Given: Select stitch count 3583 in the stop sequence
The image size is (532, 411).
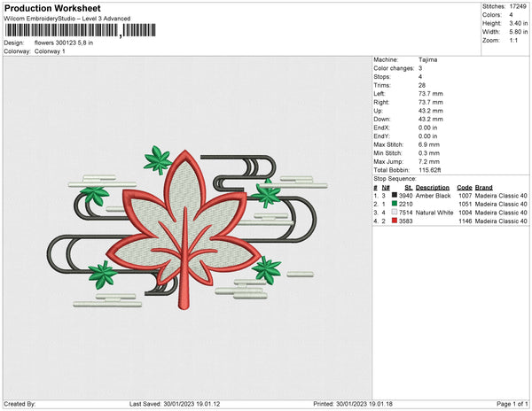Looking at the screenshot, I should click(406, 221).
